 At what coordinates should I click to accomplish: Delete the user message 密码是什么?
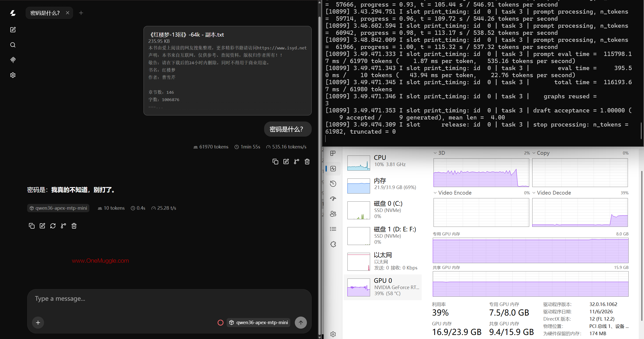tap(307, 162)
